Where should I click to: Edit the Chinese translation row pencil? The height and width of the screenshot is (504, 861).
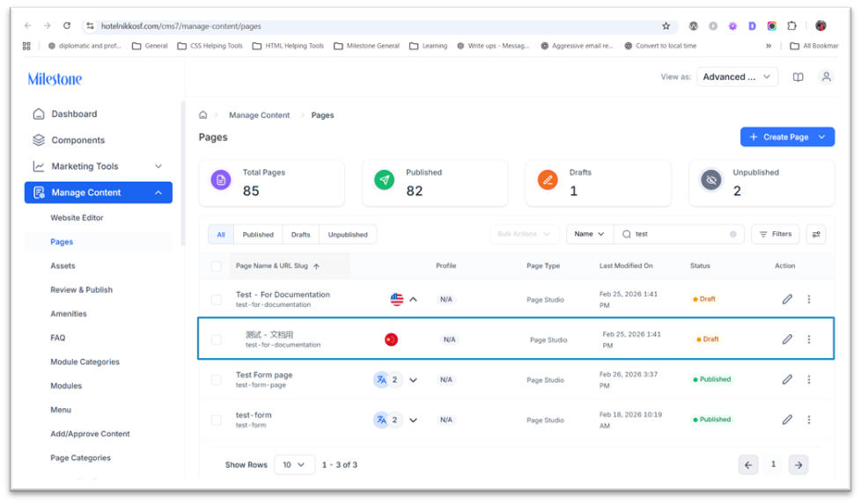787,340
